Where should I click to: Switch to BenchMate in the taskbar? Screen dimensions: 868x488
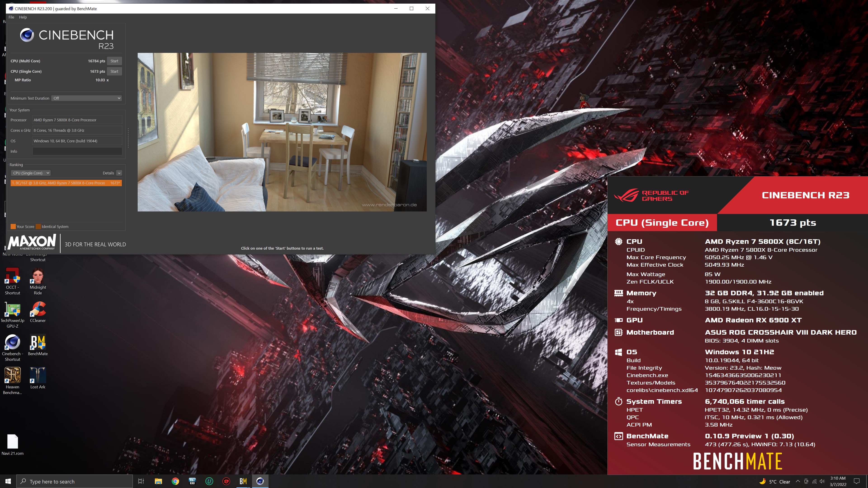click(x=243, y=481)
